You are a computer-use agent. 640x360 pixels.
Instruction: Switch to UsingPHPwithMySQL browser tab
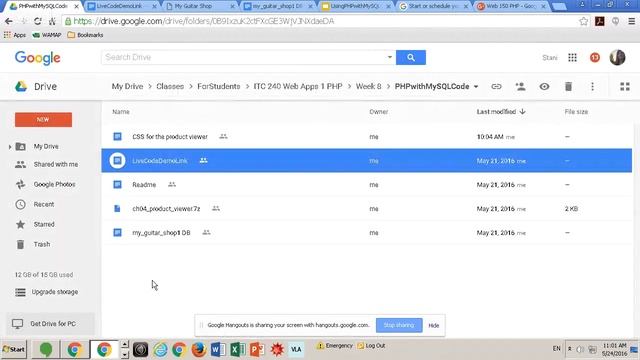pos(355,6)
